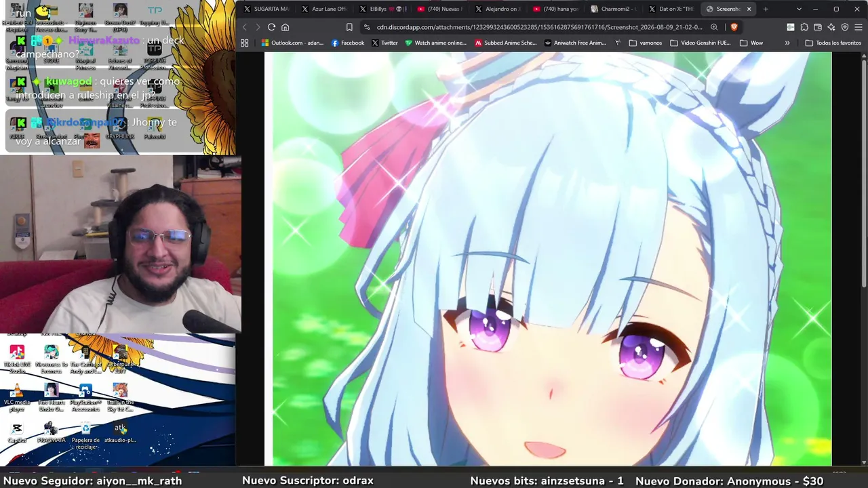Switch to the (740) Nuevas YouTube tab

click(x=441, y=9)
